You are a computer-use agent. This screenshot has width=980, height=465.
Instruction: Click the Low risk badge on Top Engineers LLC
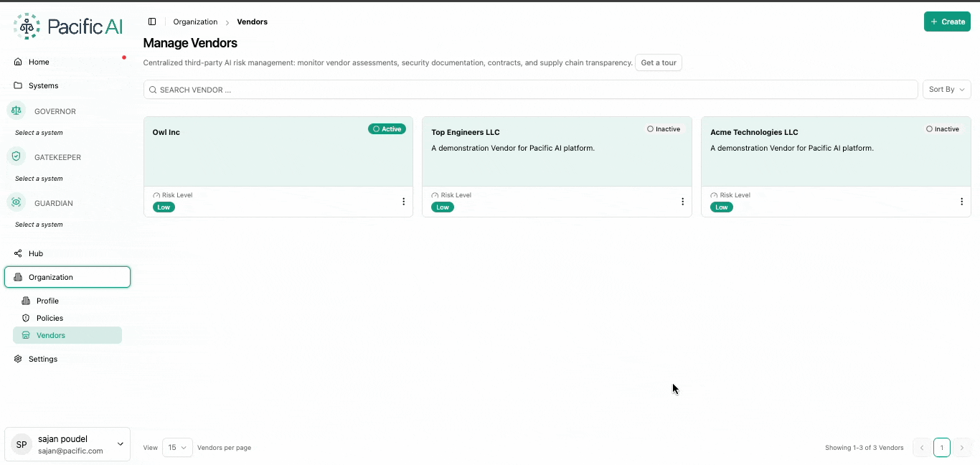click(443, 207)
